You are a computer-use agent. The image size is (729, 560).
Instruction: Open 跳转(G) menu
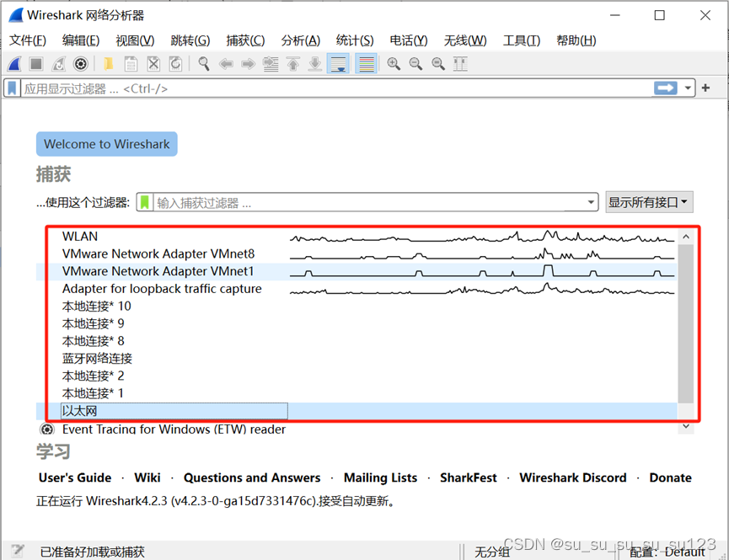(x=190, y=40)
